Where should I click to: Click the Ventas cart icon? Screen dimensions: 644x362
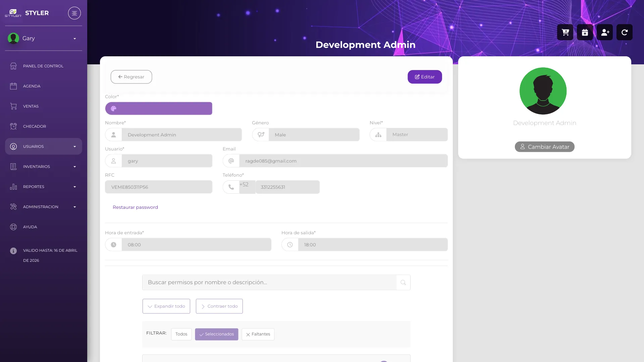coord(13,106)
